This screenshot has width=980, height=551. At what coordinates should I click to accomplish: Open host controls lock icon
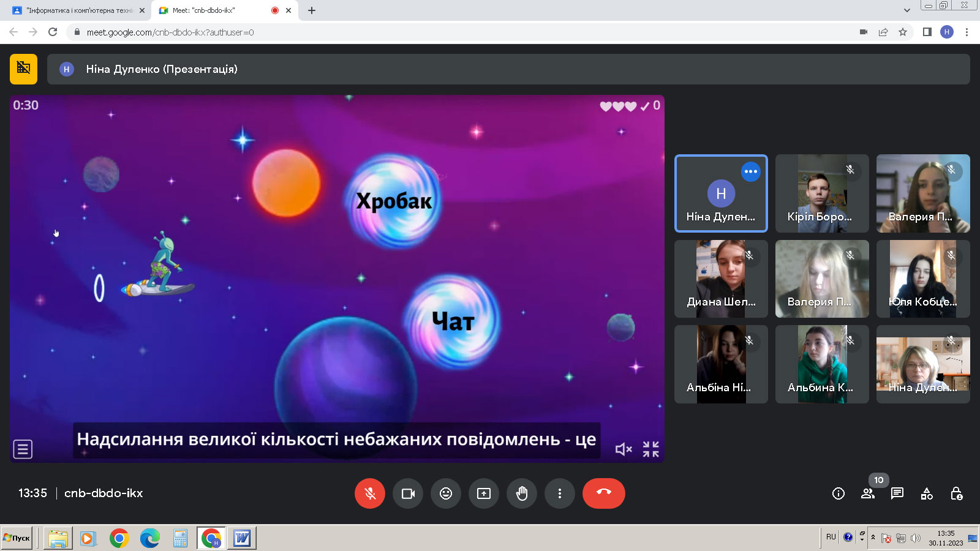click(x=956, y=493)
